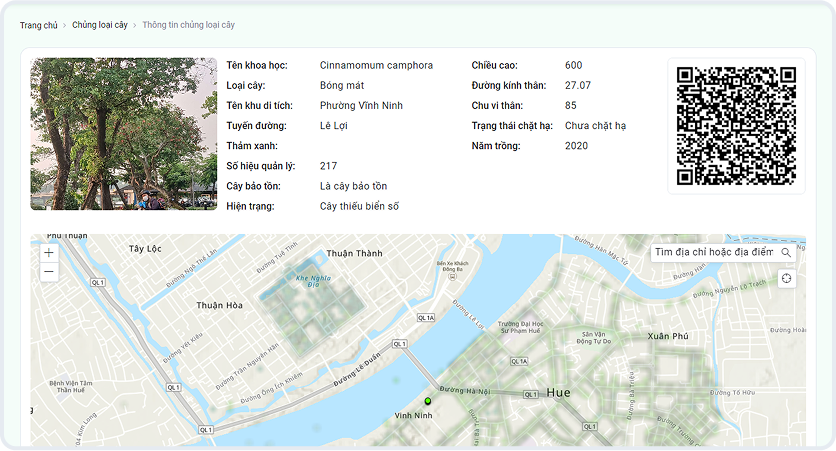Select scientific name Cinnamomum camphora
Image resolution: width=836 pixels, height=451 pixels.
(x=376, y=65)
